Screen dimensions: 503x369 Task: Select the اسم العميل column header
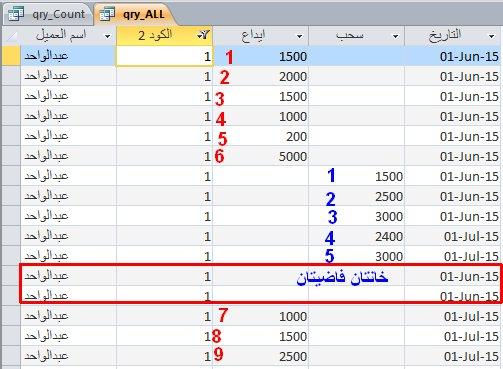pos(68,35)
